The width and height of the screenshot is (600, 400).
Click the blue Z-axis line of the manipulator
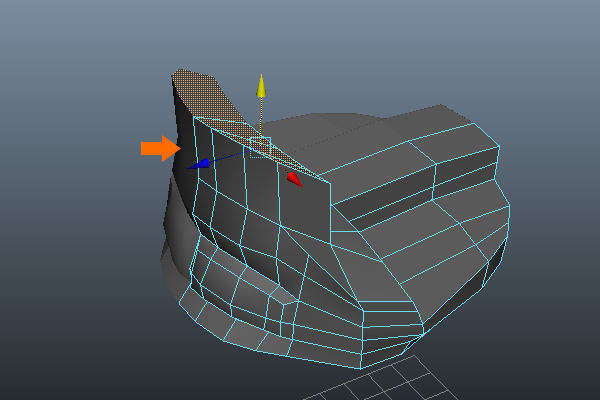point(225,156)
